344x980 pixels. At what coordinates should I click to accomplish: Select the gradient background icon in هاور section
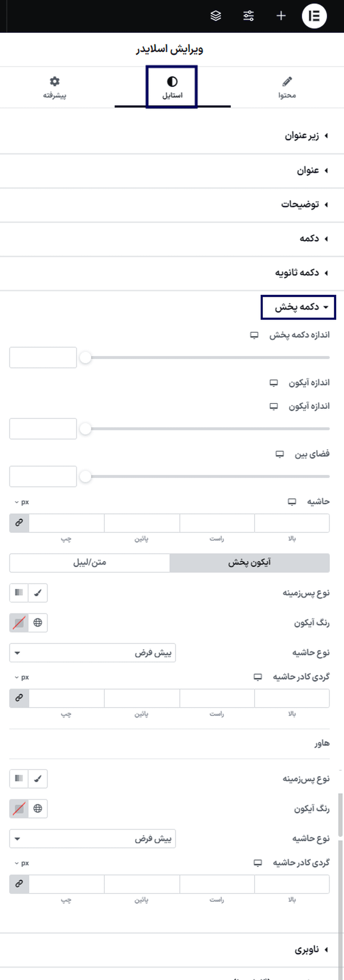tap(19, 778)
